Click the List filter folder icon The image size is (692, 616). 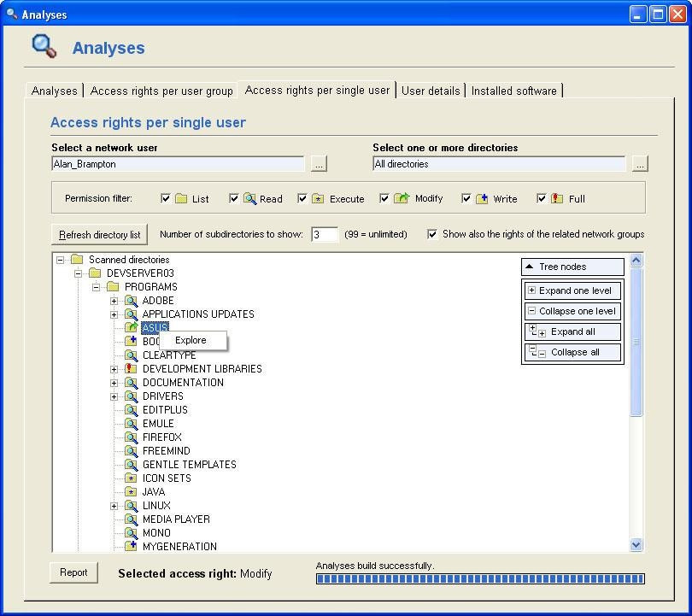[181, 198]
